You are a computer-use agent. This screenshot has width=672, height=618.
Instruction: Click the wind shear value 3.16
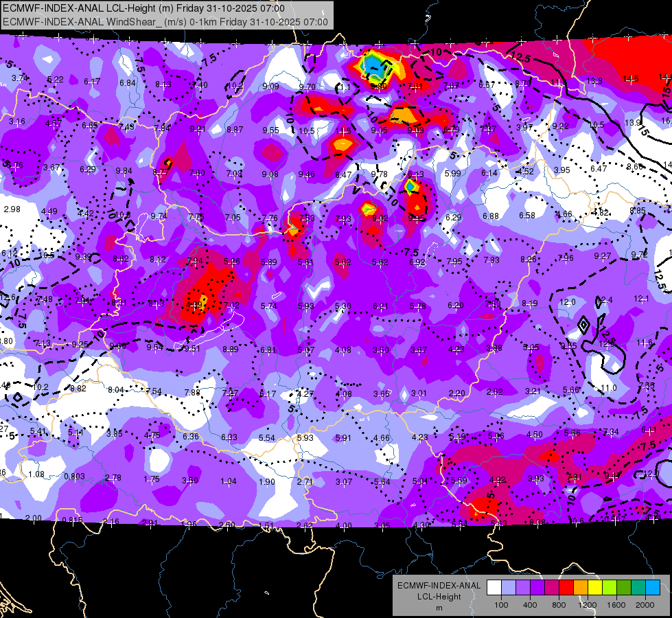click(x=17, y=122)
